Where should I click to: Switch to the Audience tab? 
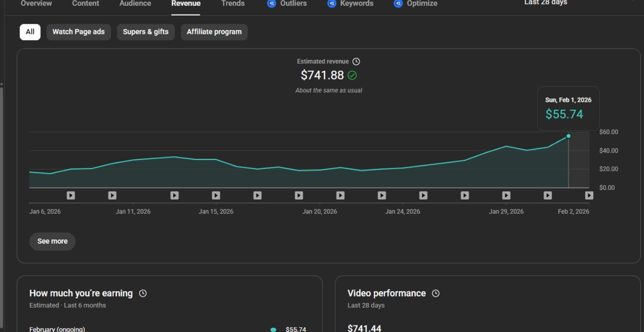tap(135, 4)
